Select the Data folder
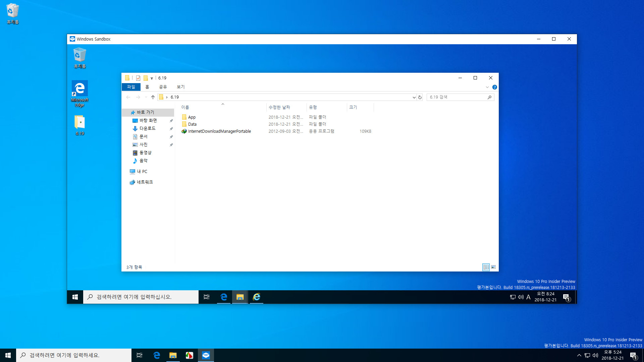 193,124
